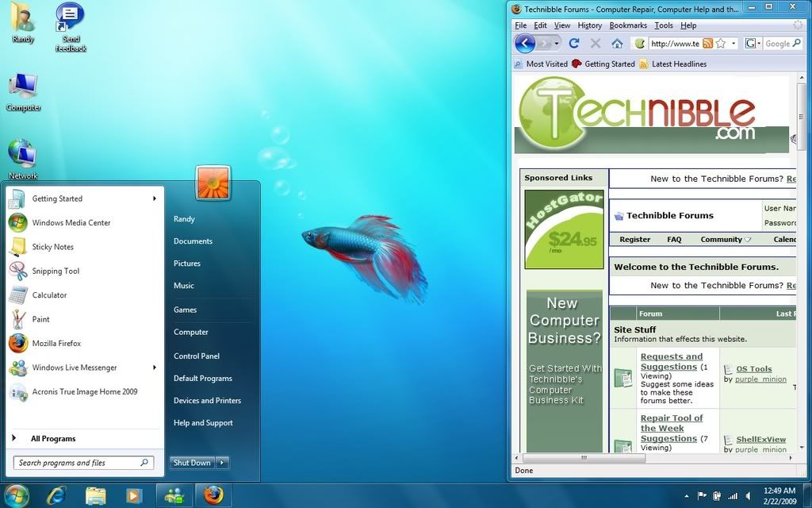Open the address bar URL history dropdown
This screenshot has height=508, width=812.
pyautogui.click(x=733, y=44)
